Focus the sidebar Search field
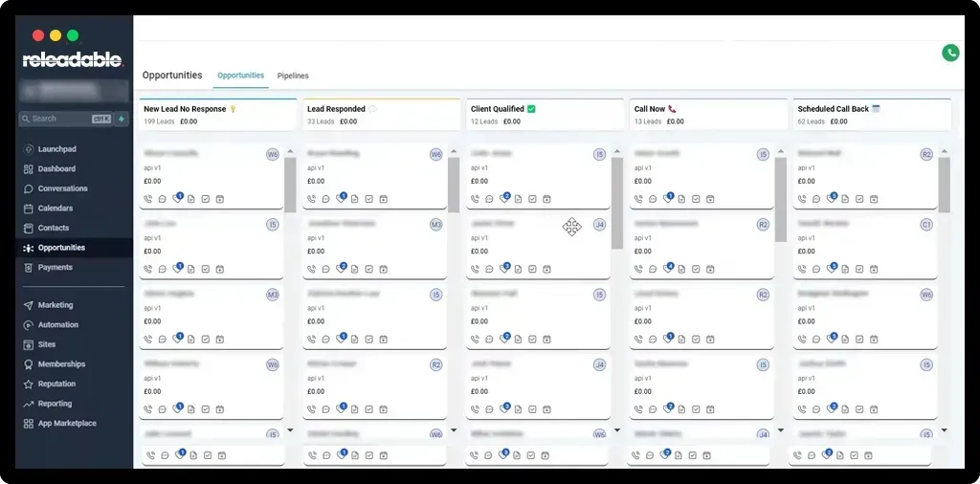The height and width of the screenshot is (484, 980). click(x=66, y=119)
